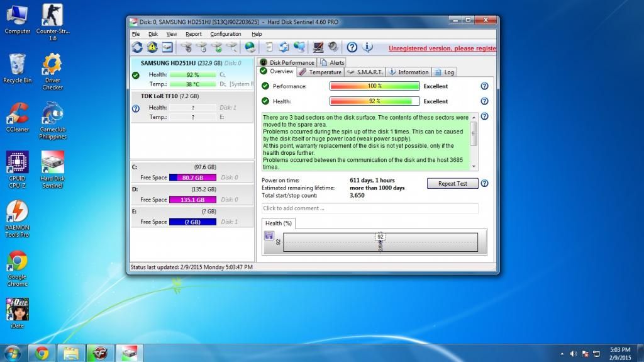This screenshot has width=644, height=362.
Task: Click the Unregistered version registration link
Action: [x=441, y=48]
